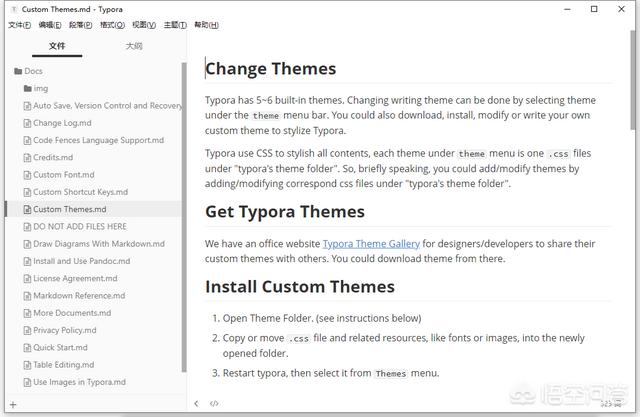The image size is (640, 417).
Task: Click the Install Custom Themes heading
Action: 300,287
